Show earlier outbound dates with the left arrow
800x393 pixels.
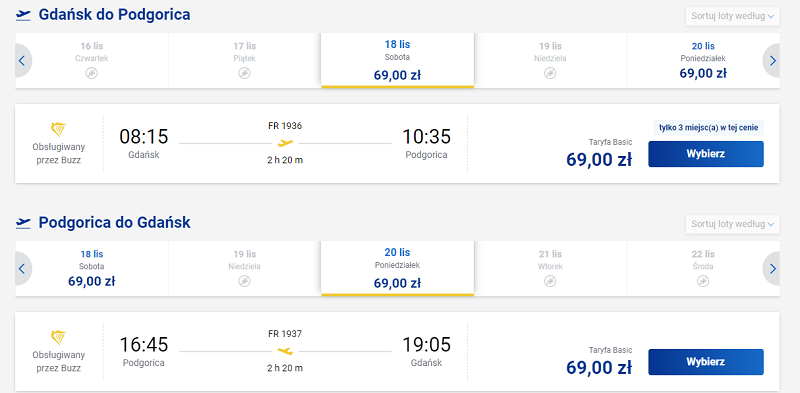pyautogui.click(x=22, y=61)
